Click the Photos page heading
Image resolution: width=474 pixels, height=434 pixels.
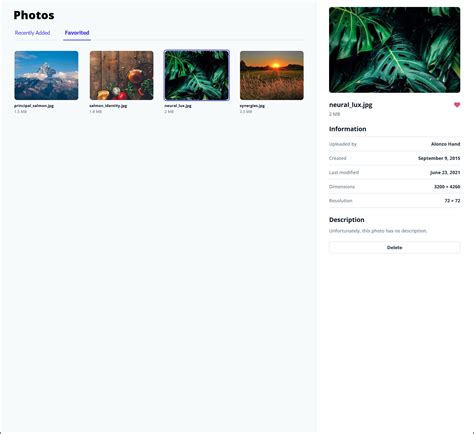coord(34,15)
